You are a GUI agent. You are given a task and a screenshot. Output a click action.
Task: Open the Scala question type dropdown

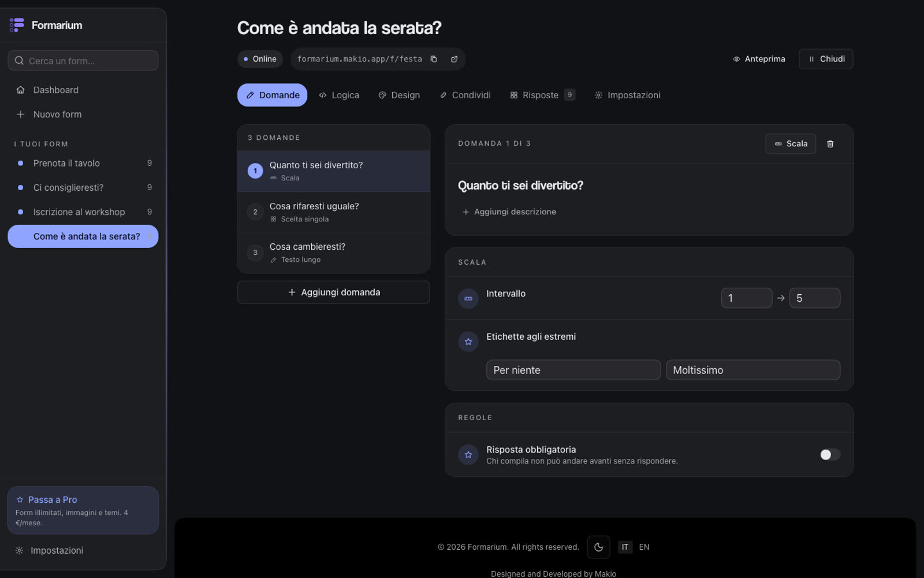(x=791, y=144)
